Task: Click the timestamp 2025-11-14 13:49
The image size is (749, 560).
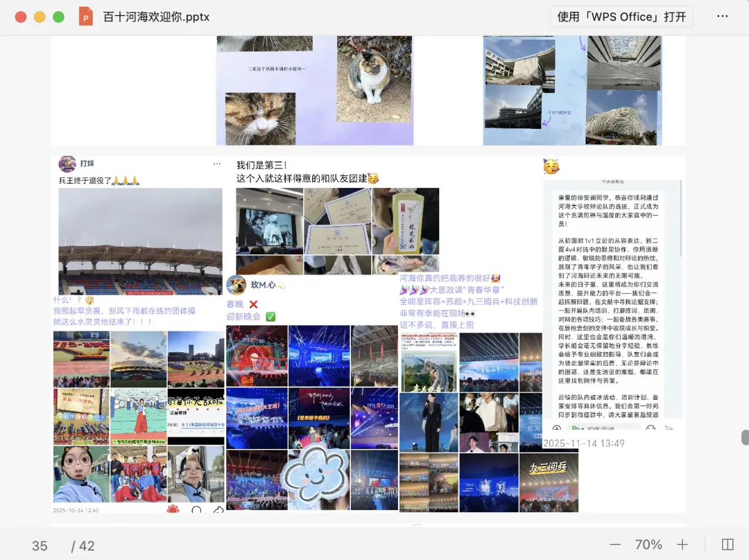Action: click(584, 443)
